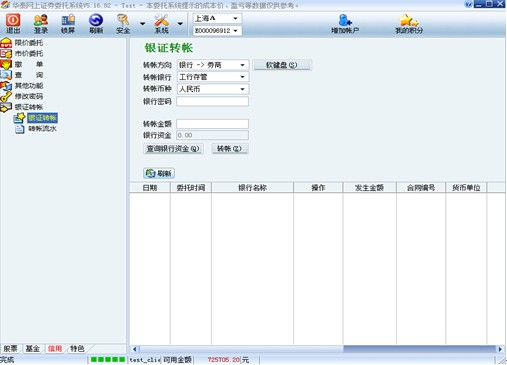Open 其他功能 in the sidebar
507x365 pixels.
tap(29, 86)
